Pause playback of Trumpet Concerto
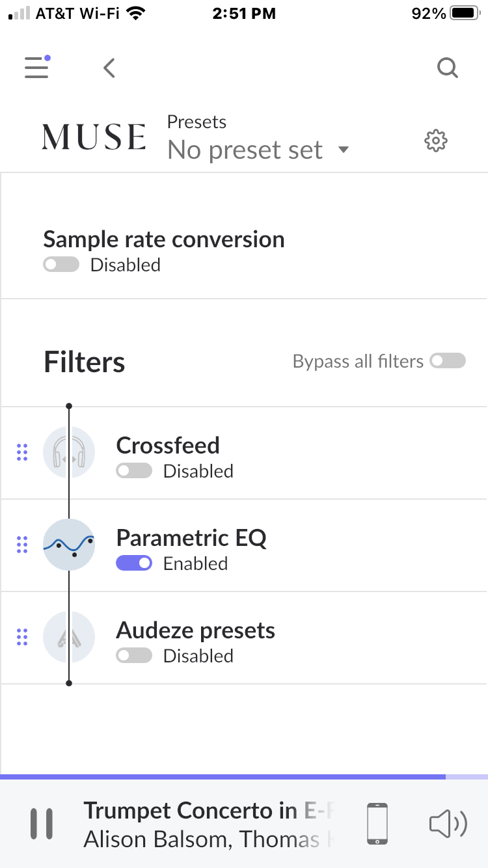 pyautogui.click(x=42, y=824)
